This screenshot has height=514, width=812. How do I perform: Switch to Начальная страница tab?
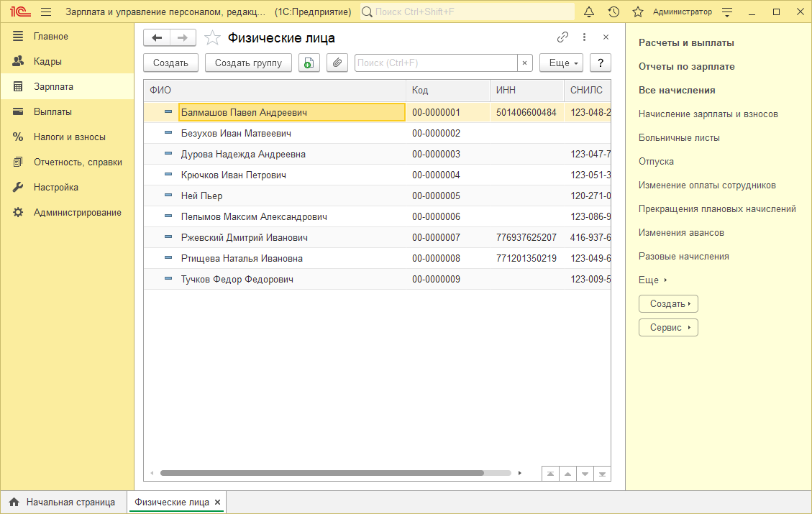click(63, 502)
